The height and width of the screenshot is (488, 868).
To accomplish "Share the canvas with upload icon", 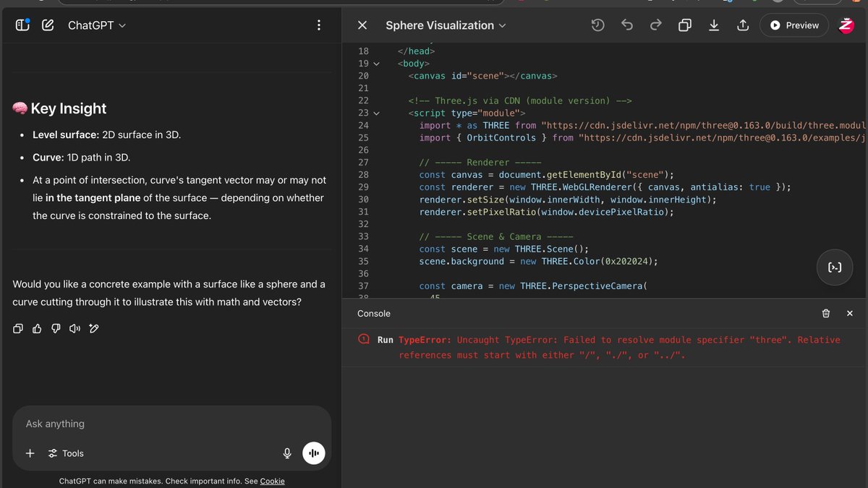I will (743, 25).
